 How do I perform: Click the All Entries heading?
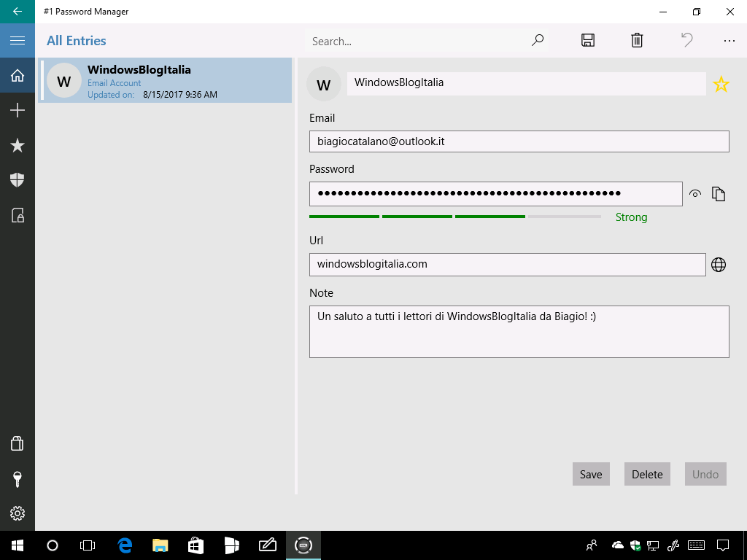pyautogui.click(x=76, y=41)
